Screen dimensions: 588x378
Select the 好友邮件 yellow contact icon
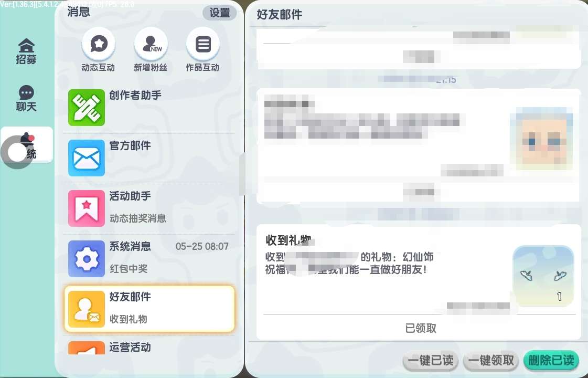[x=86, y=309]
